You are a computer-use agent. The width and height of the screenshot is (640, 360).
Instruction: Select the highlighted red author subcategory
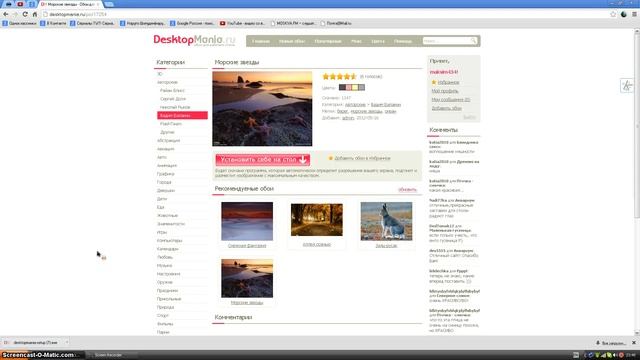coord(182,116)
